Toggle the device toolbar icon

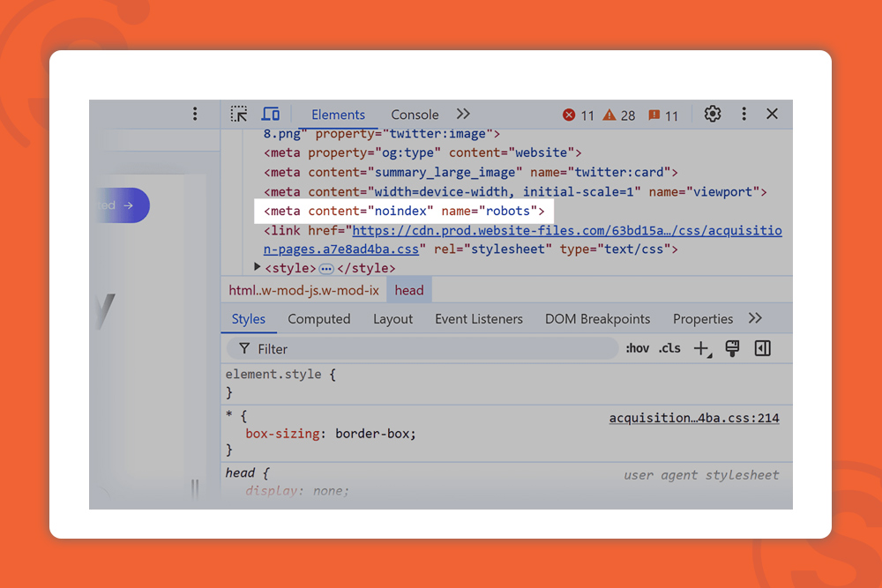(x=271, y=114)
